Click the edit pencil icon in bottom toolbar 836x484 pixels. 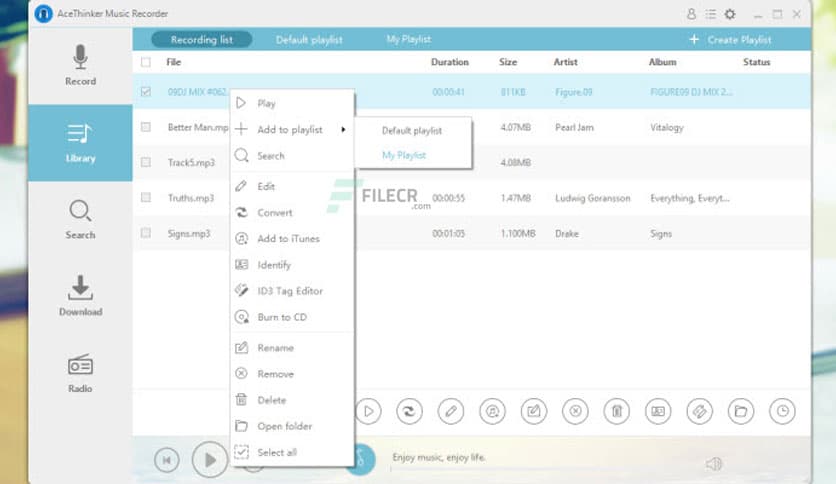pyautogui.click(x=451, y=411)
